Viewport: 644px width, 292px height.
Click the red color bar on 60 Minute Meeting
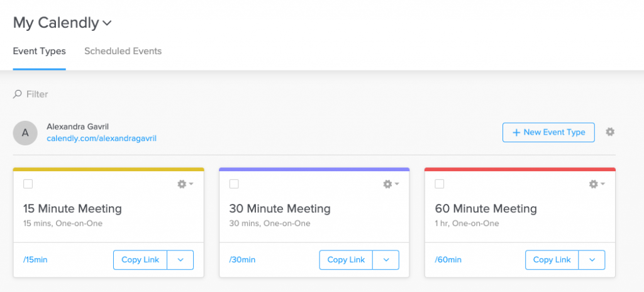point(520,169)
